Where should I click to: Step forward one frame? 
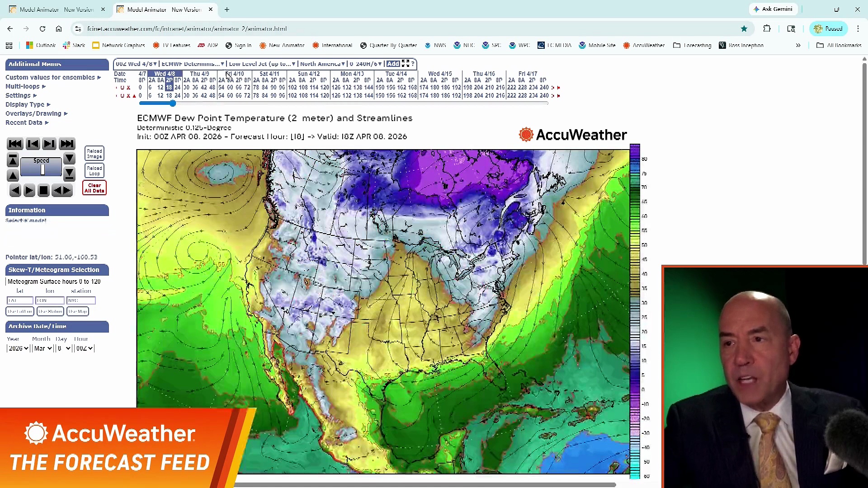click(x=49, y=144)
